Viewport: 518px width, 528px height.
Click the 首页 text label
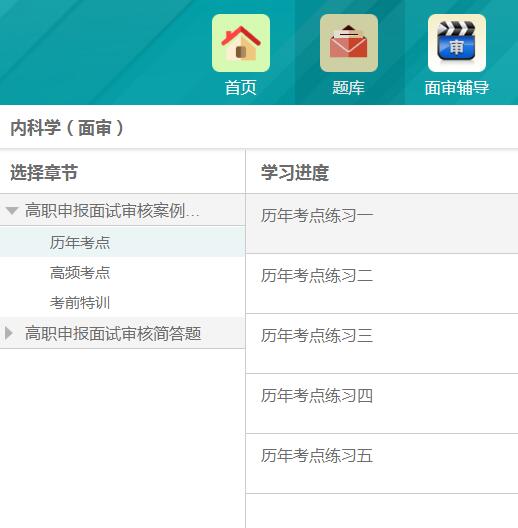click(x=241, y=88)
